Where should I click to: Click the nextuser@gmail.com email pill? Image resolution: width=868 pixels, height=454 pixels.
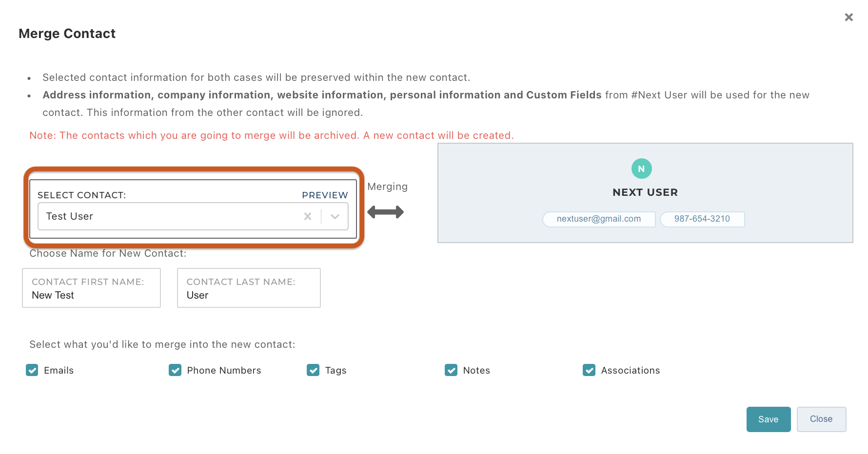[599, 219]
